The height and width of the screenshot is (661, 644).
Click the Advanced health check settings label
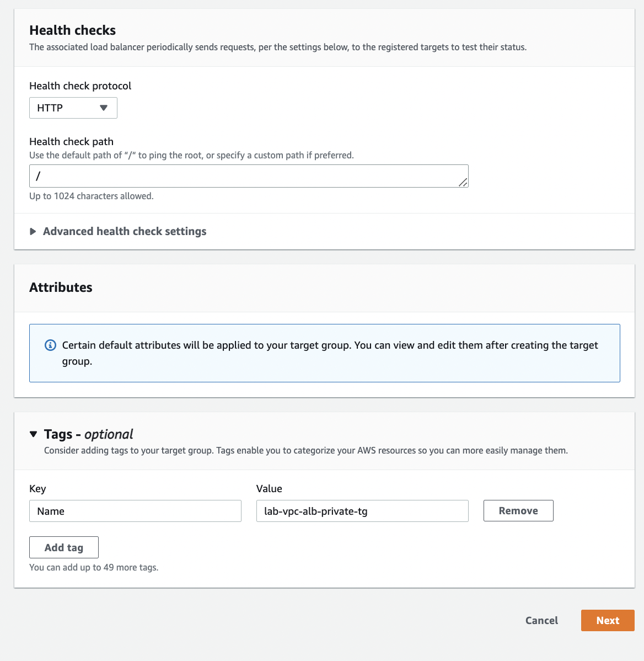[x=125, y=231]
